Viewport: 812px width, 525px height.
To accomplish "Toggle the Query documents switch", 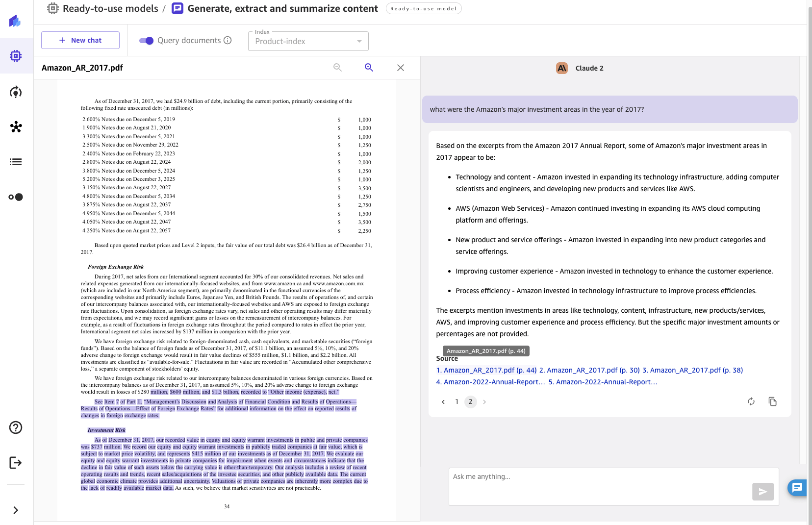I will pos(146,41).
